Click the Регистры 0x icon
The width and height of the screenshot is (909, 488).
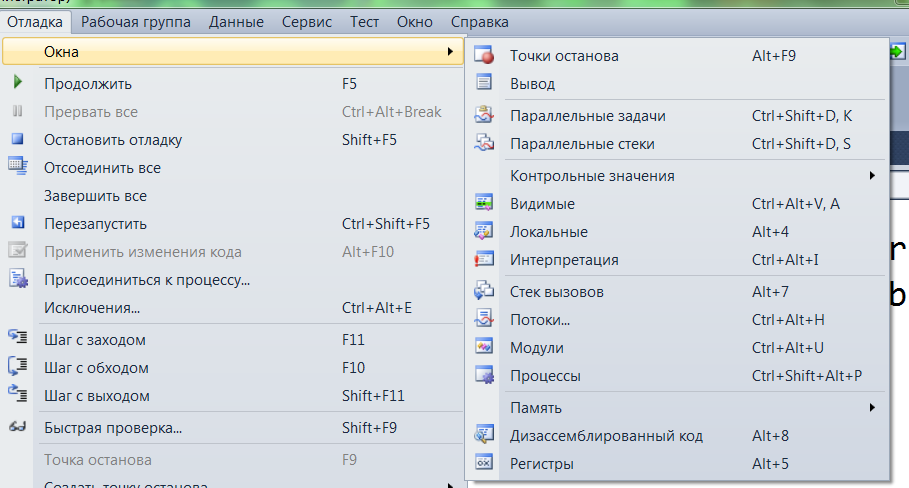tap(484, 462)
